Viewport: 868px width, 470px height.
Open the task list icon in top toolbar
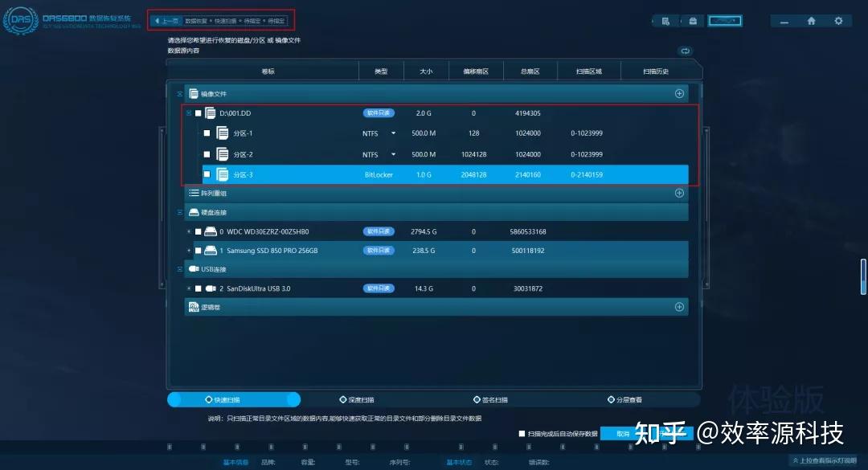pyautogui.click(x=665, y=21)
